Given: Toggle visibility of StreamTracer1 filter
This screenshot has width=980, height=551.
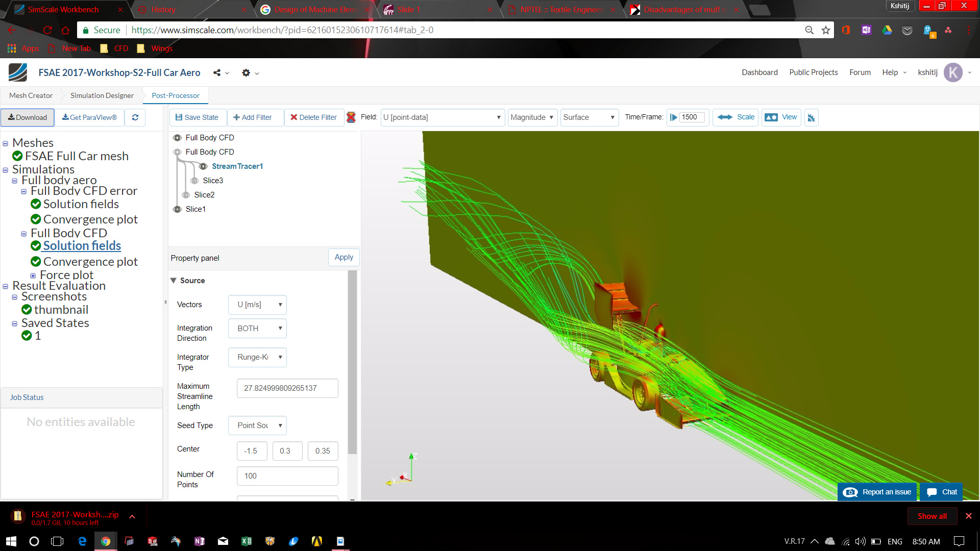Looking at the screenshot, I should (x=203, y=166).
